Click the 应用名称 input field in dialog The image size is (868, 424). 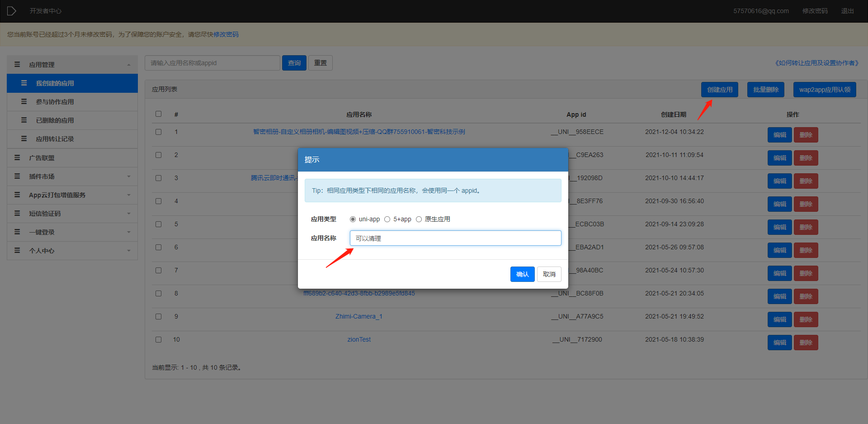[x=455, y=238]
